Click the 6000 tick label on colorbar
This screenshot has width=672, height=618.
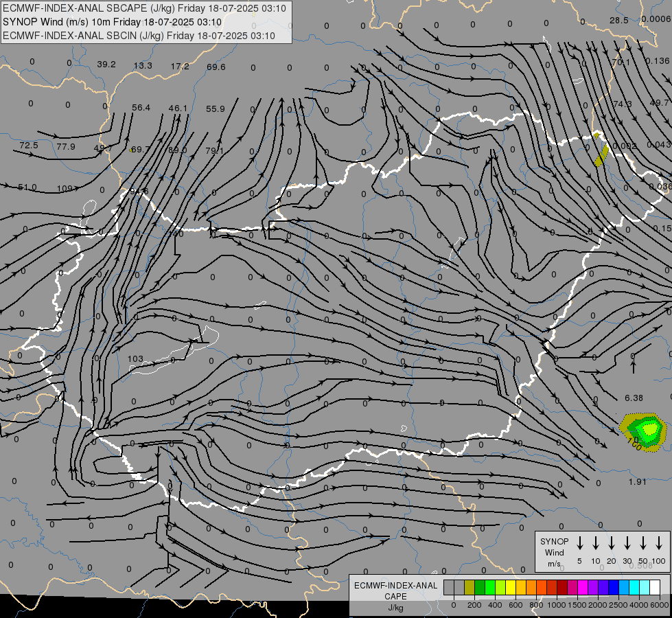tap(660, 605)
